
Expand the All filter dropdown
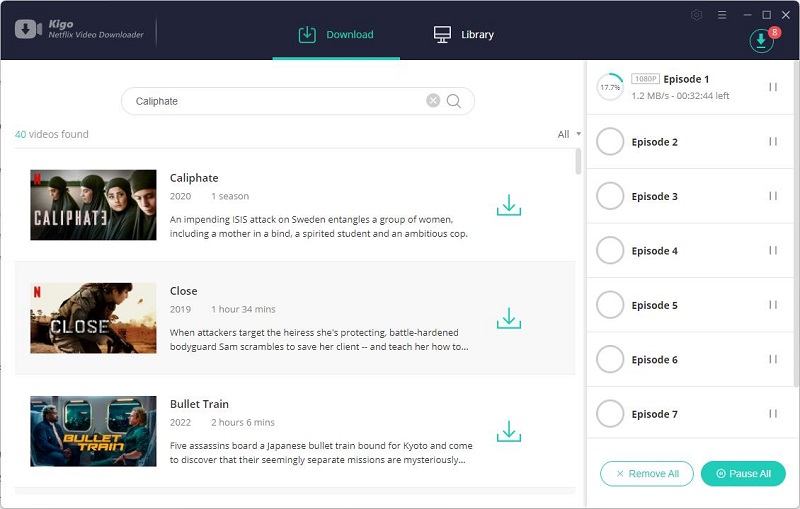[569, 134]
